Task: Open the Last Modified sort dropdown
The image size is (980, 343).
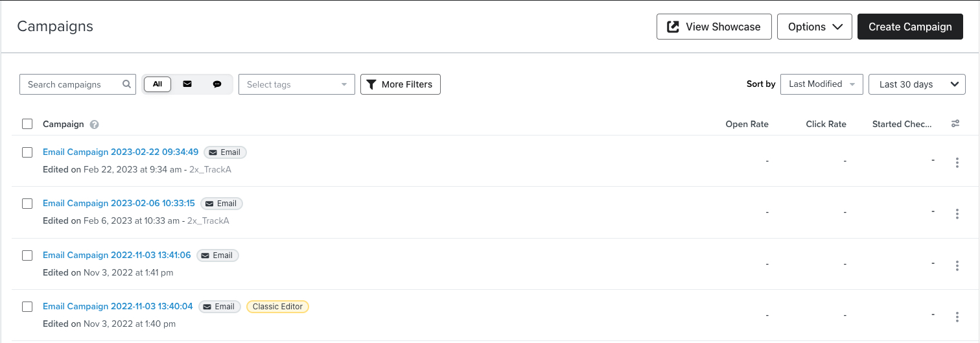Action: [x=821, y=84]
